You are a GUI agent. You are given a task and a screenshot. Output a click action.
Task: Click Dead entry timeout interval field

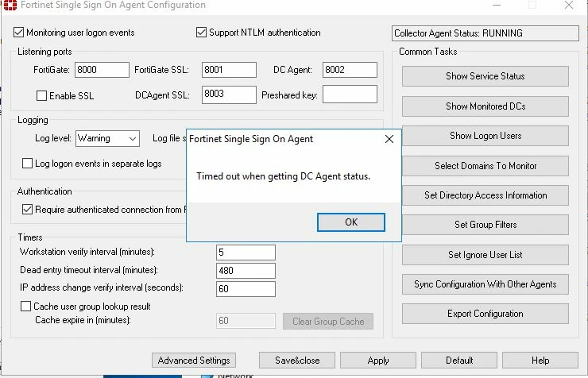pos(246,271)
